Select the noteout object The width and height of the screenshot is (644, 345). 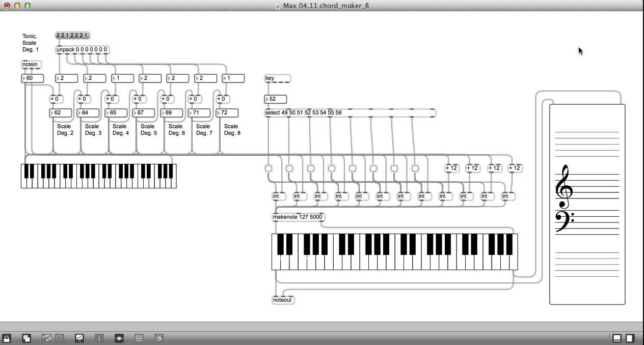[283, 300]
